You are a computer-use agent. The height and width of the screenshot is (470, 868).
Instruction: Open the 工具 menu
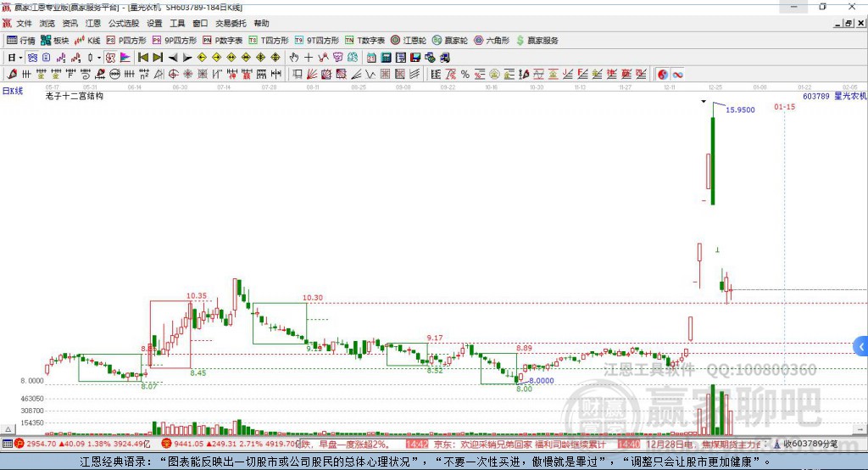pyautogui.click(x=177, y=23)
